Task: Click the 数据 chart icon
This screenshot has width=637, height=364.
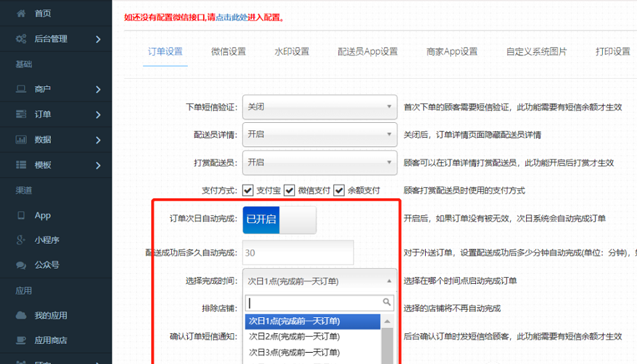Action: pos(21,140)
